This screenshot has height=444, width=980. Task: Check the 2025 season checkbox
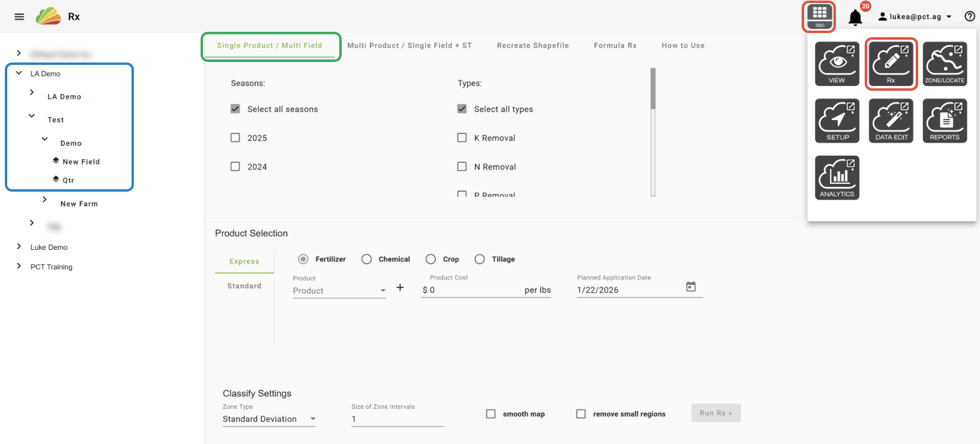[x=235, y=138]
